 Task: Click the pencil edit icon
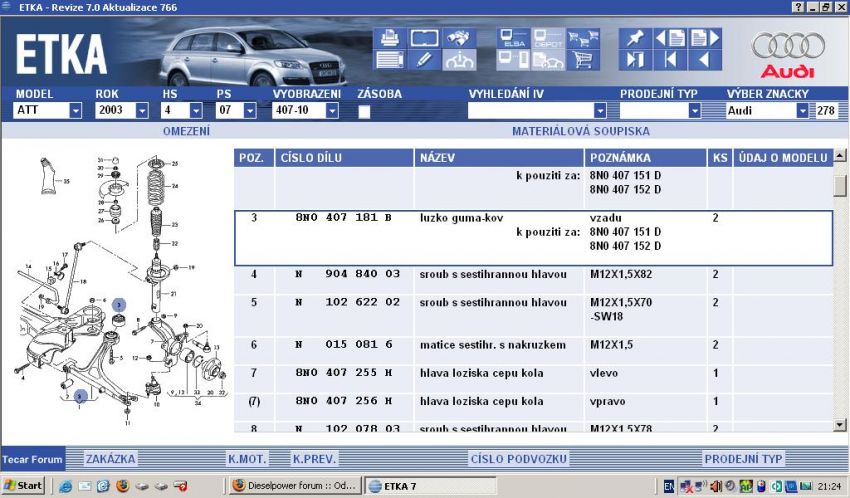[424, 60]
